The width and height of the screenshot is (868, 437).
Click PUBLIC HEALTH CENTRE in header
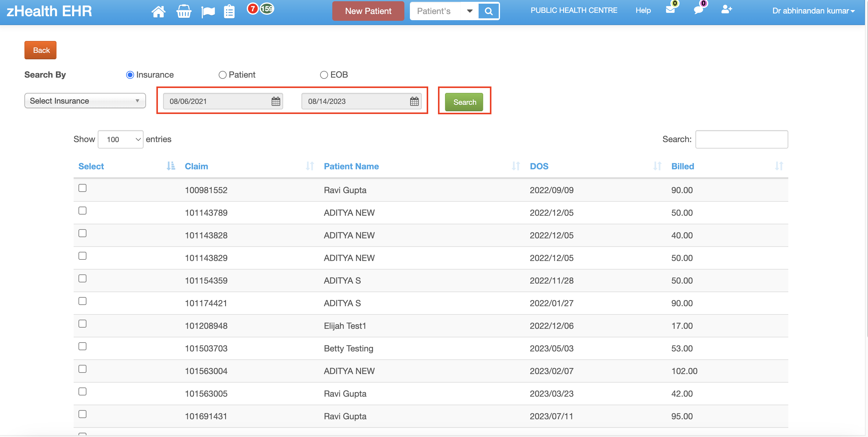point(574,10)
